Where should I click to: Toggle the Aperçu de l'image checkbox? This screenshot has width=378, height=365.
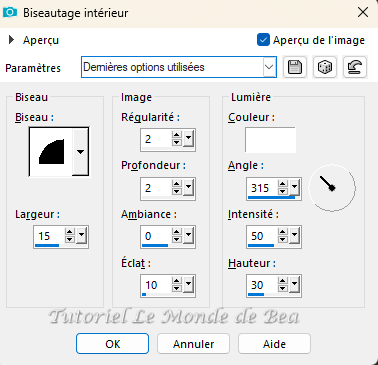click(x=263, y=40)
